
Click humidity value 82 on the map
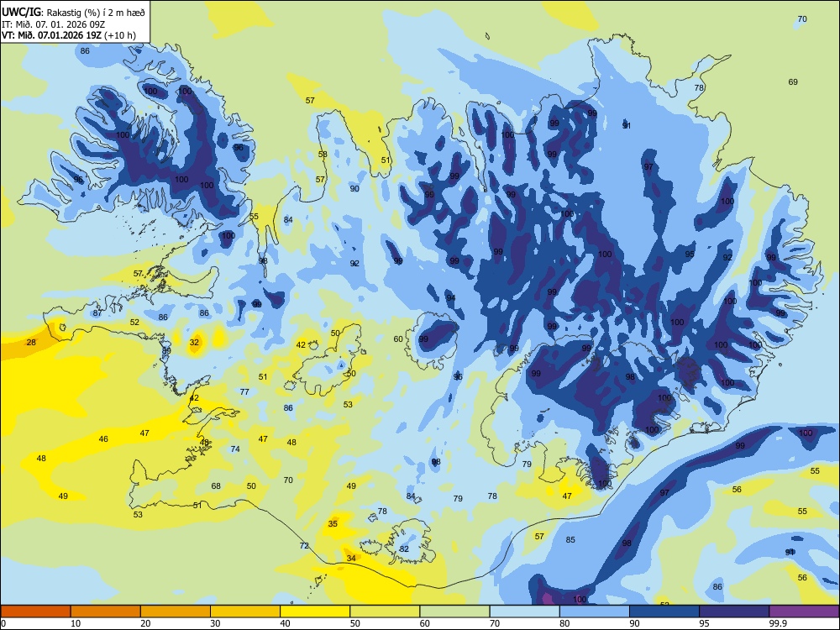(404, 549)
